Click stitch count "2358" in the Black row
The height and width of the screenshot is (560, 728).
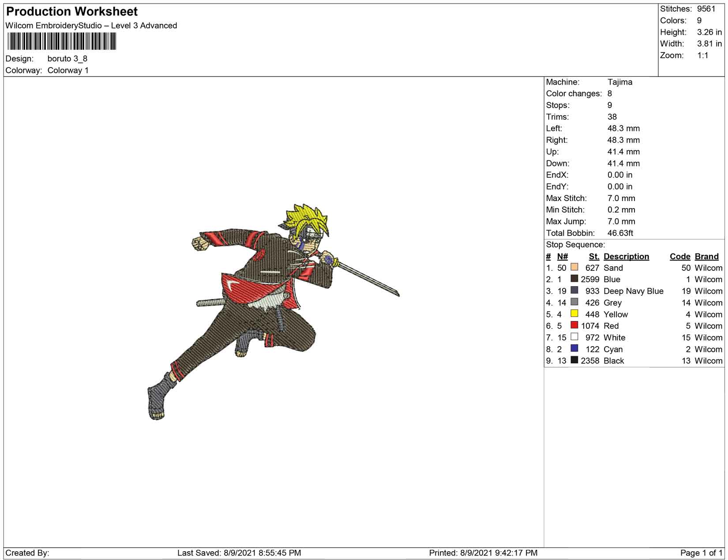click(x=590, y=361)
